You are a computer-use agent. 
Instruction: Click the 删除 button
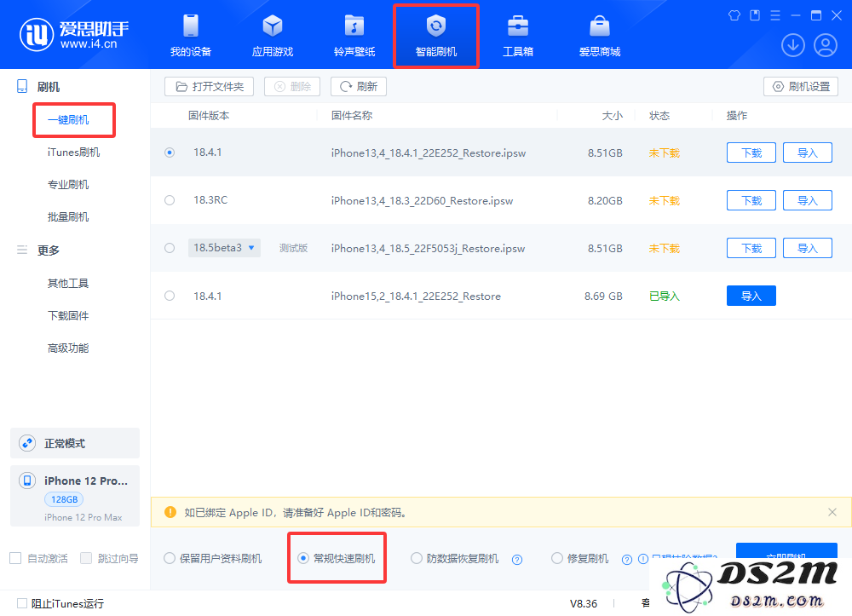(292, 86)
